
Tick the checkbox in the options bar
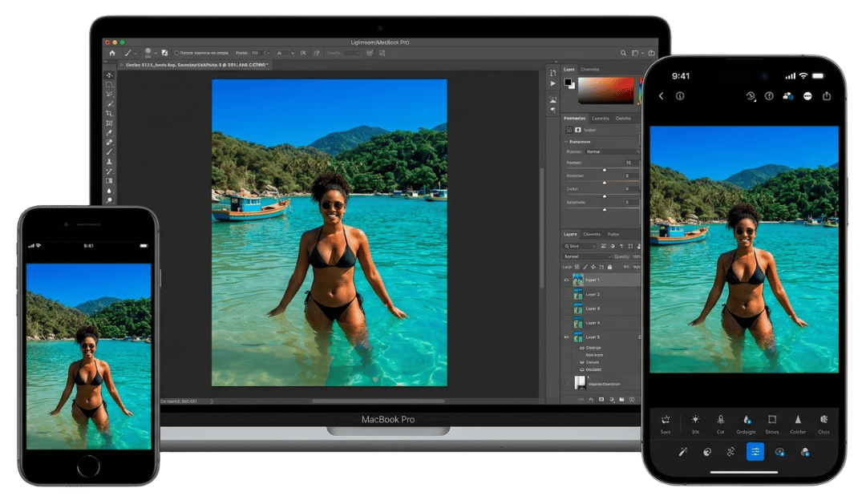tap(176, 53)
